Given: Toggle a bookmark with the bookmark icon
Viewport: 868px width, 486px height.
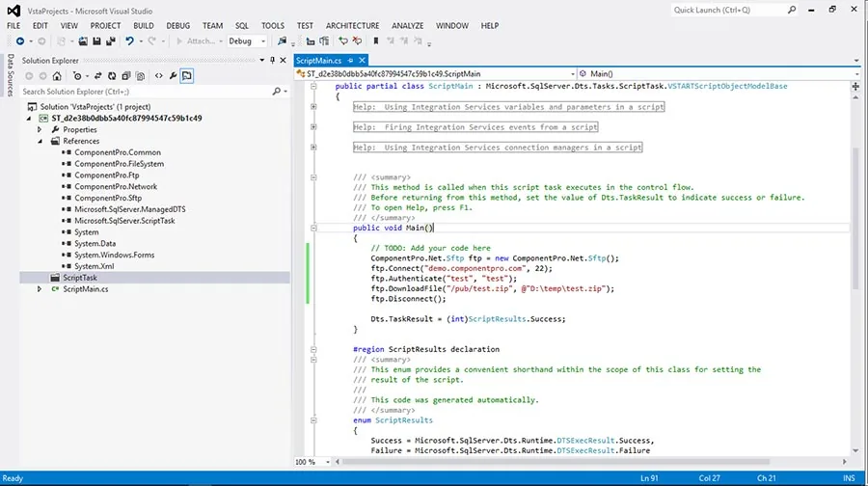Looking at the screenshot, I should click(376, 40).
